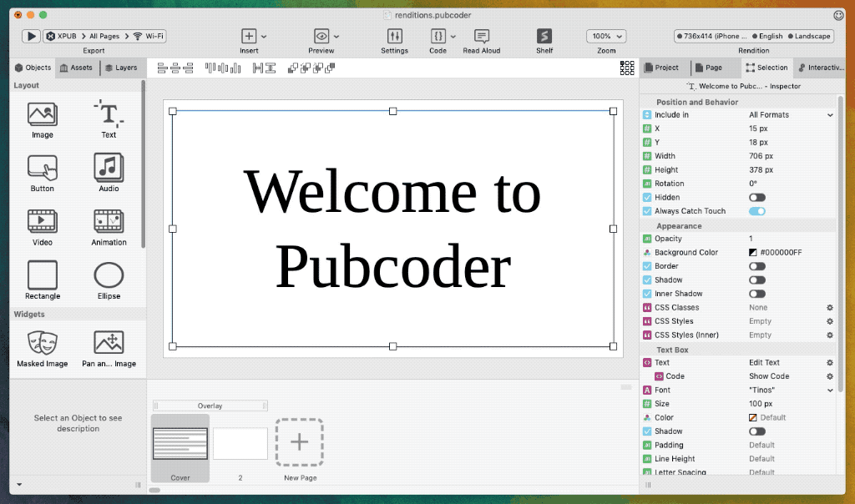Viewport: 855px width, 504px height.
Task: Open the rendition size selector 736x414
Action: tap(712, 36)
